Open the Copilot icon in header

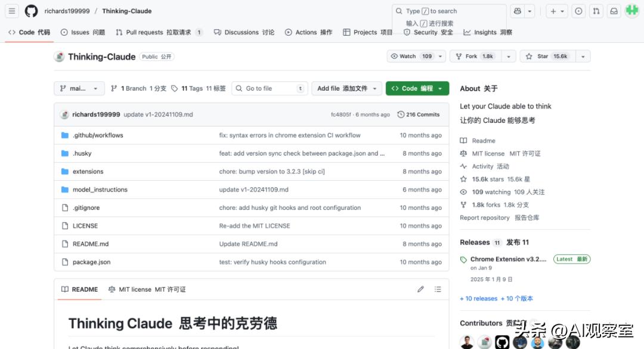point(517,11)
